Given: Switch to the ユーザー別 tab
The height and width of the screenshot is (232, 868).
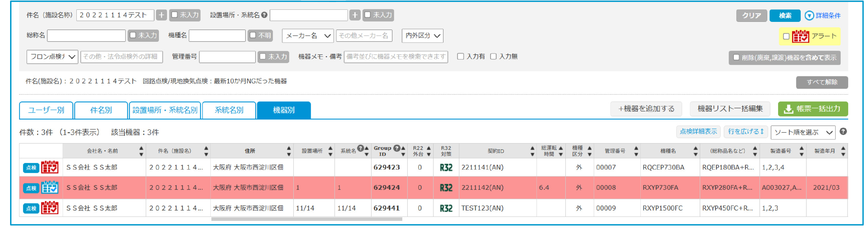Looking at the screenshot, I should pos(46,110).
